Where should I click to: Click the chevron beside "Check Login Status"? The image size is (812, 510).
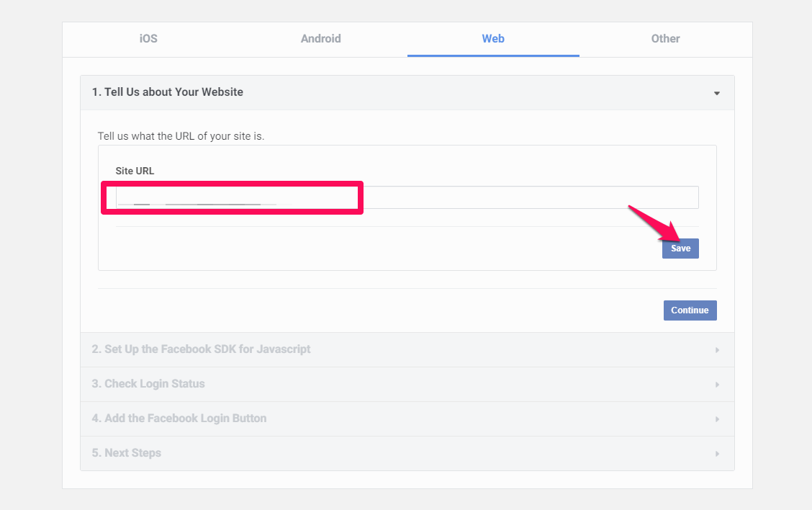coord(716,384)
